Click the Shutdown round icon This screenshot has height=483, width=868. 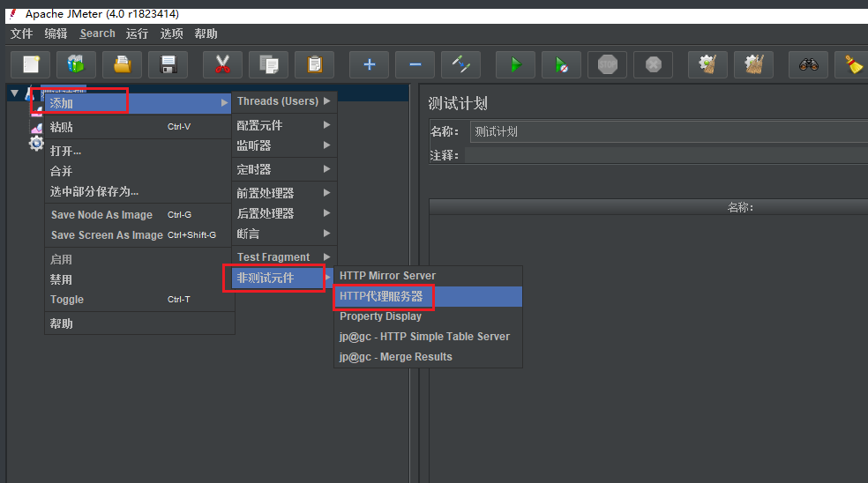click(x=654, y=64)
